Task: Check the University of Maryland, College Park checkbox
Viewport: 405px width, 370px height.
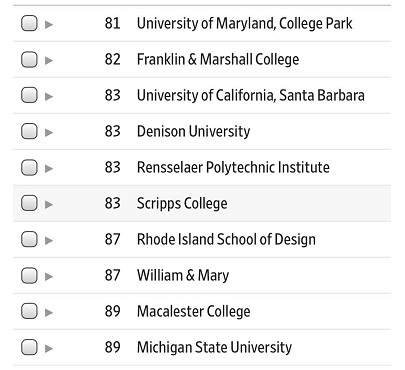Action: tap(29, 23)
